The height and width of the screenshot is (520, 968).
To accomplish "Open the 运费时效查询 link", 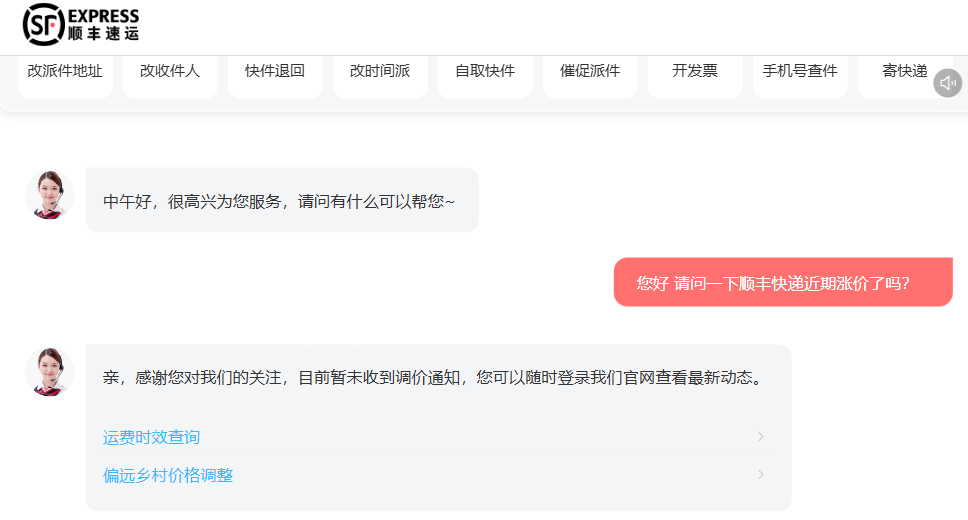I will [152, 437].
